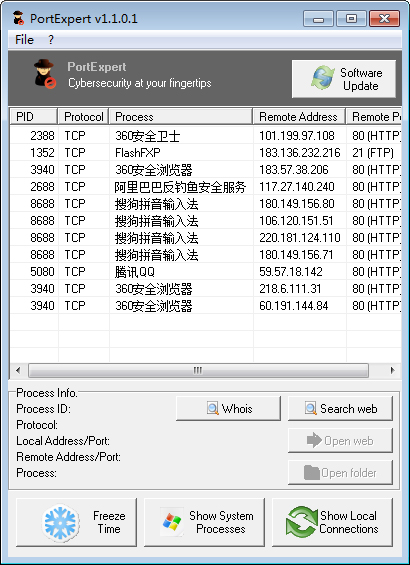Image resolution: width=410 pixels, height=565 pixels.
Task: Click the Whois button
Action: [x=228, y=409]
